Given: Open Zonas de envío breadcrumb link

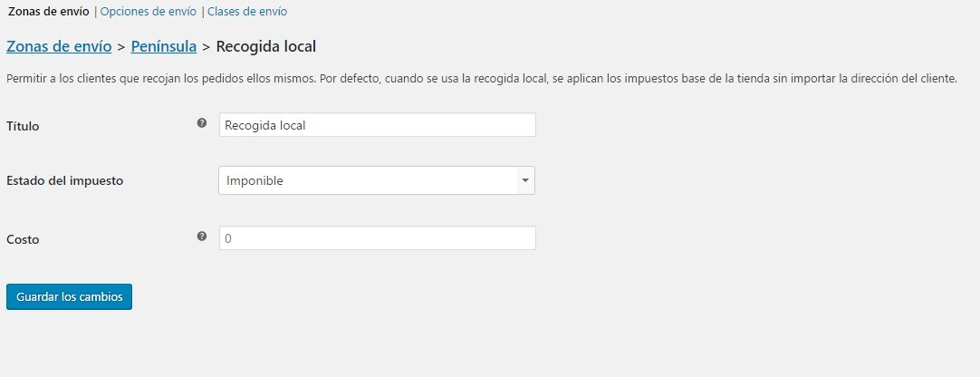Looking at the screenshot, I should pos(59,46).
